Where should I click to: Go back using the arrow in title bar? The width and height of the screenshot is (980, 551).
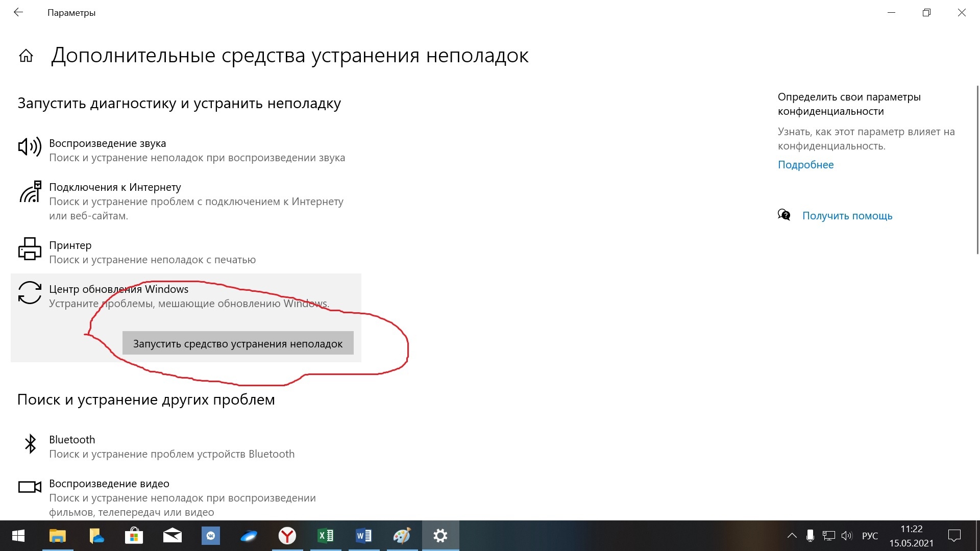tap(18, 12)
